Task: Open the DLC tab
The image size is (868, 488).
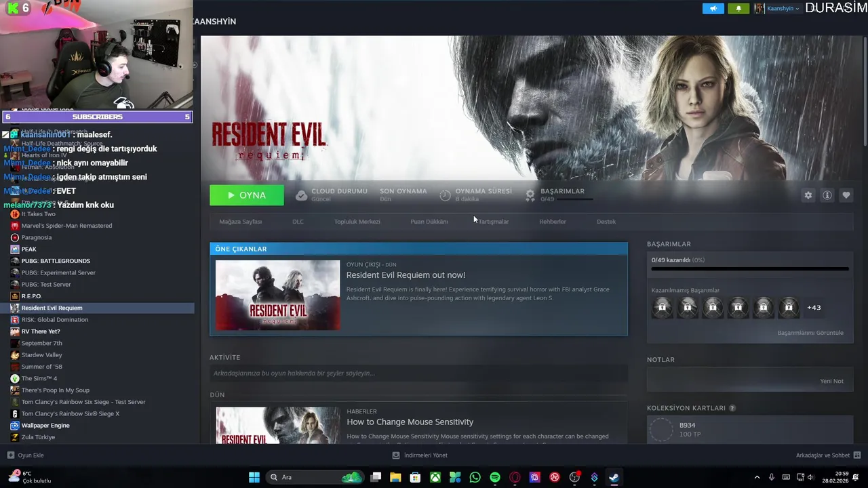Action: (x=298, y=222)
